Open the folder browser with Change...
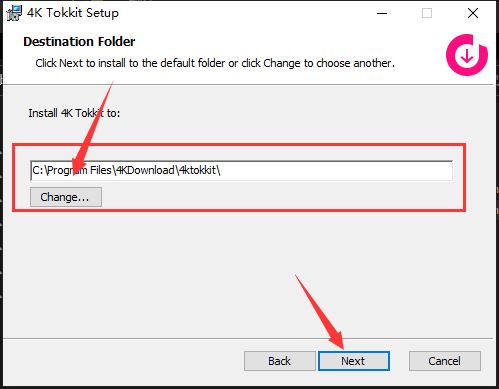The image size is (499, 389). [66, 197]
